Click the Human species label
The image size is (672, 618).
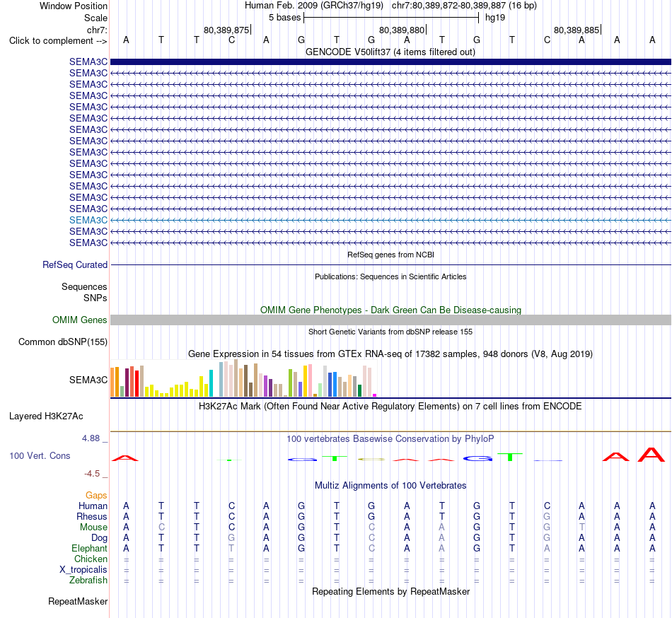pyautogui.click(x=93, y=506)
